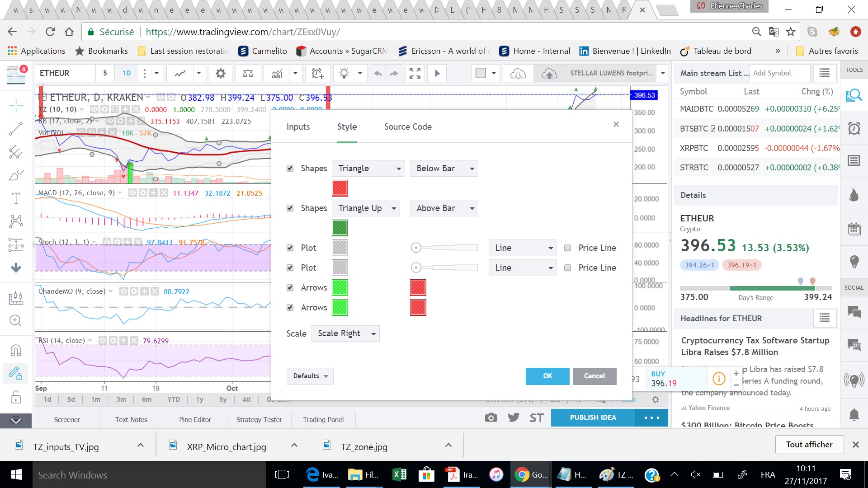
Task: Uncheck the first Shapes checkbox
Action: click(290, 169)
